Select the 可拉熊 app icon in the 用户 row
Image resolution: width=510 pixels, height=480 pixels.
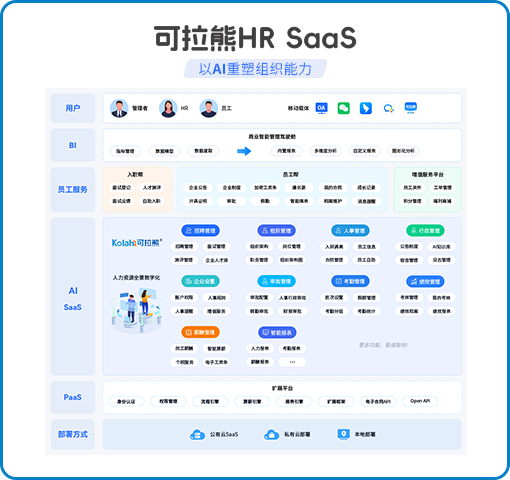[411, 108]
